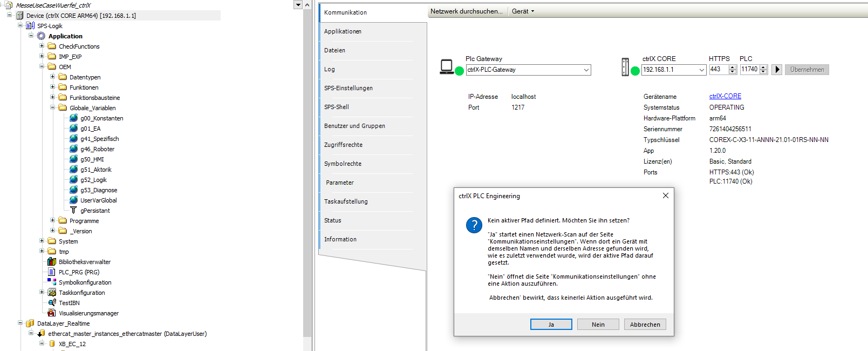868x351 pixels.
Task: Click the Plc Gateway computer icon
Action: tap(447, 67)
